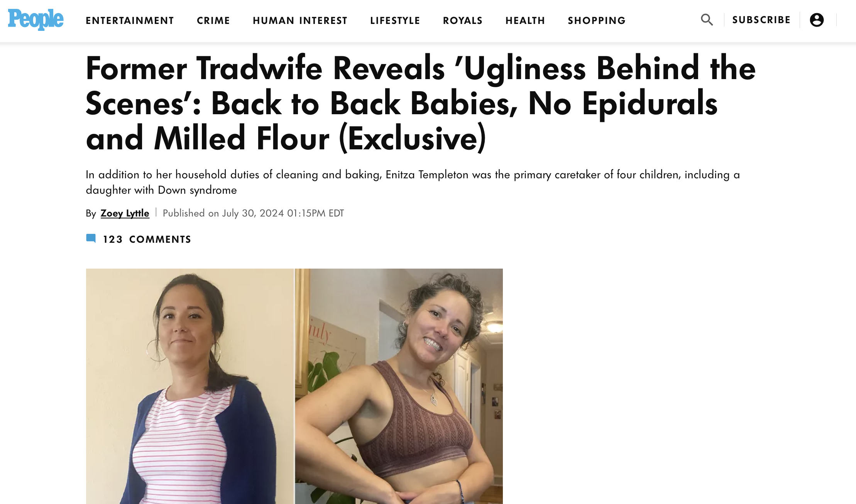
Task: Open the Entertainment menu
Action: click(x=130, y=20)
